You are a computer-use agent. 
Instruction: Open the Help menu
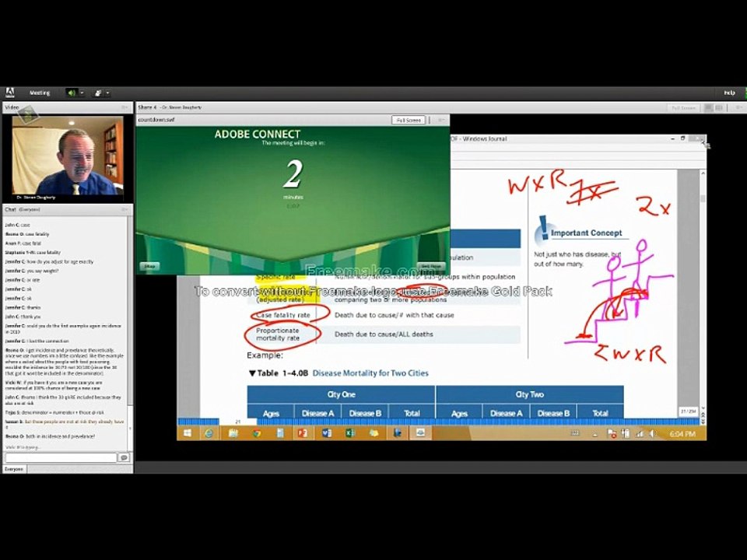point(729,93)
